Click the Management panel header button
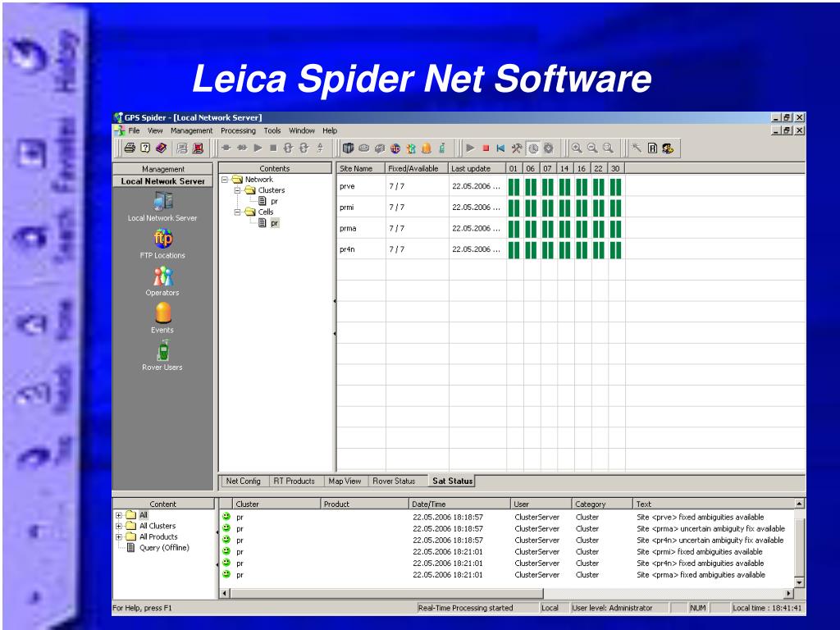 pyautogui.click(x=163, y=169)
